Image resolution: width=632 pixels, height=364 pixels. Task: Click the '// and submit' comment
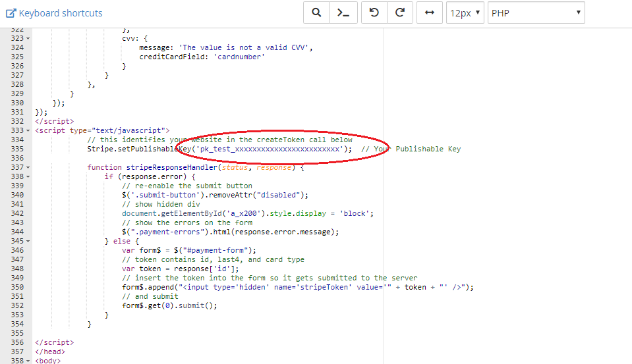tap(150, 296)
